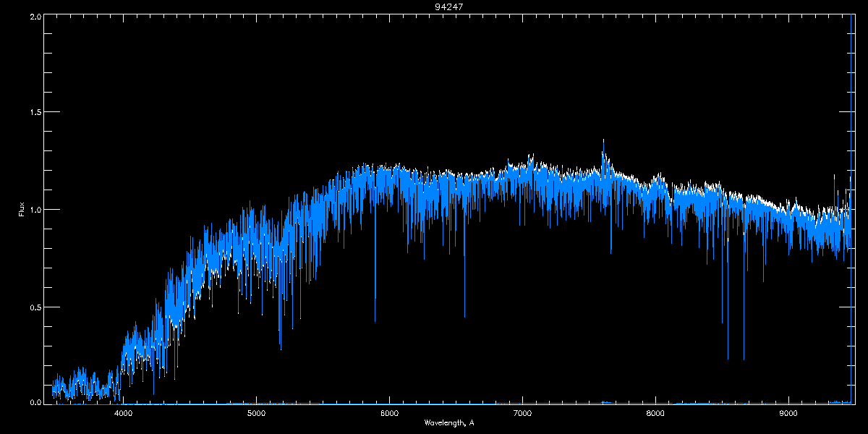
Task: Click the deepest absorption line bottom near 8540
Action: coord(728,358)
